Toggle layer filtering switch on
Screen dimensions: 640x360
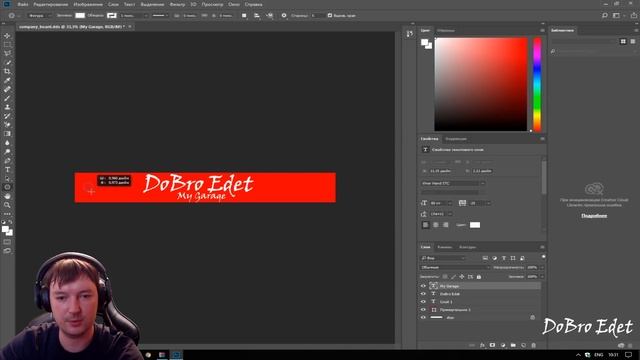(x=543, y=257)
